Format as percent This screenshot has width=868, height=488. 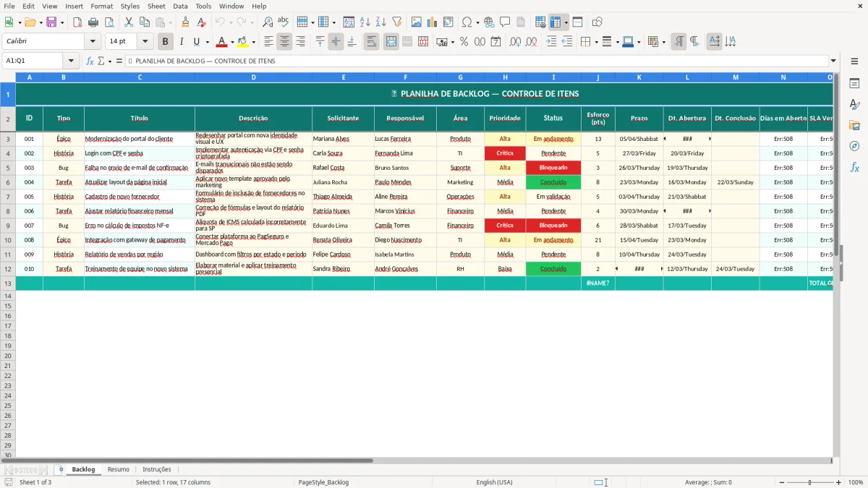point(464,42)
